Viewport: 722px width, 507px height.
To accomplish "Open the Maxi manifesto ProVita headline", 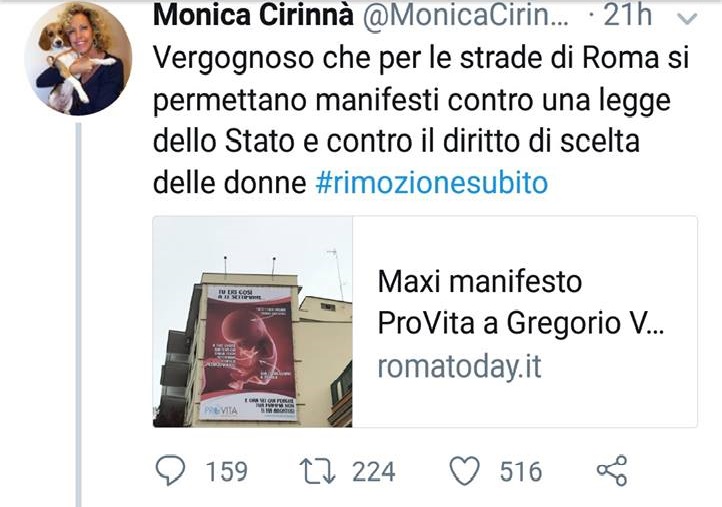I will [x=520, y=302].
